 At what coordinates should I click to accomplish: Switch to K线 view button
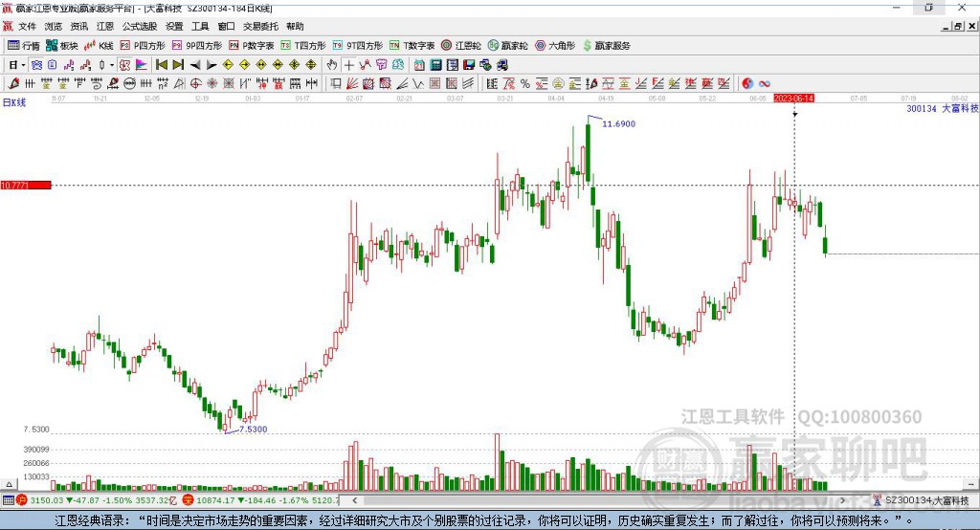click(99, 46)
